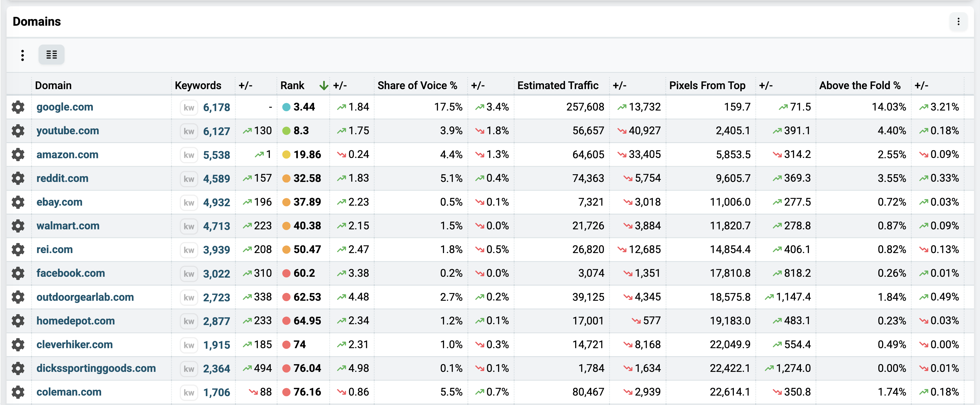
Task: Open the gear settings for google.com row
Action: (x=18, y=107)
